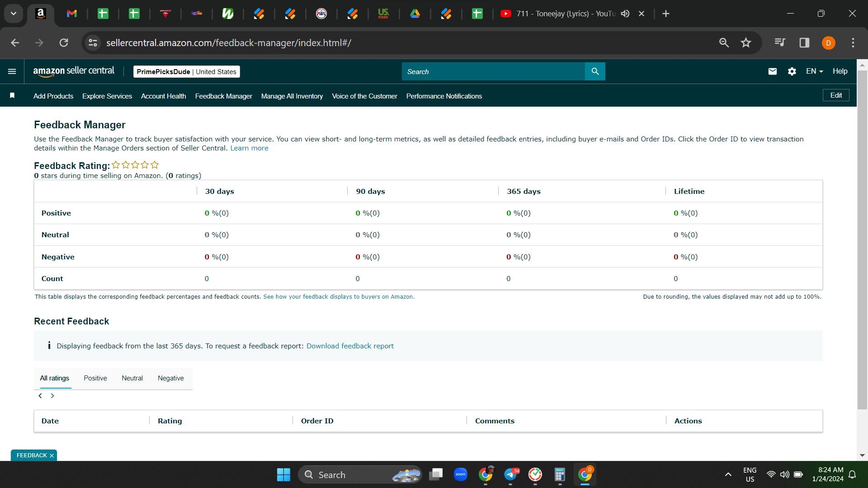Open the messages envelope icon
The width and height of the screenshot is (868, 488).
pos(773,71)
